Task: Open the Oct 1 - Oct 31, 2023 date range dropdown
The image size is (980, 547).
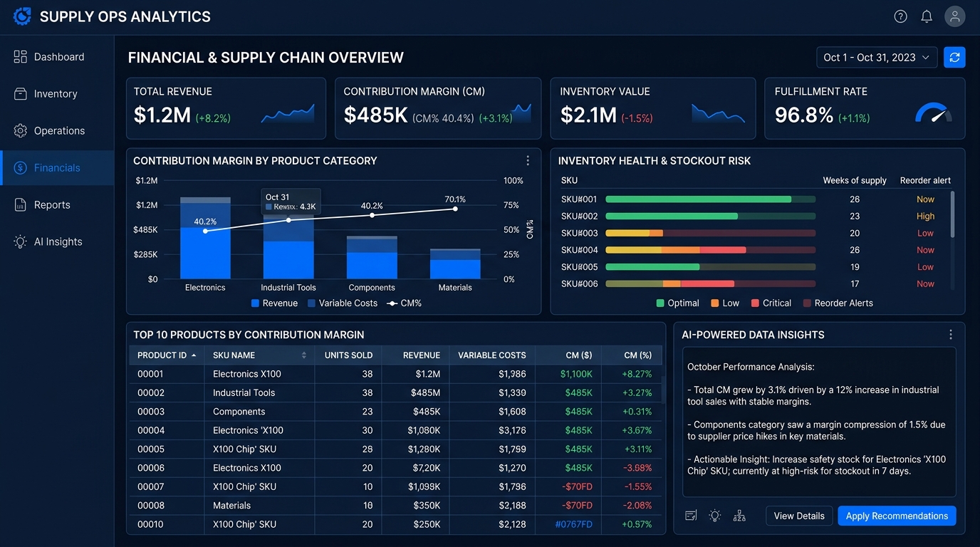Action: (x=877, y=58)
